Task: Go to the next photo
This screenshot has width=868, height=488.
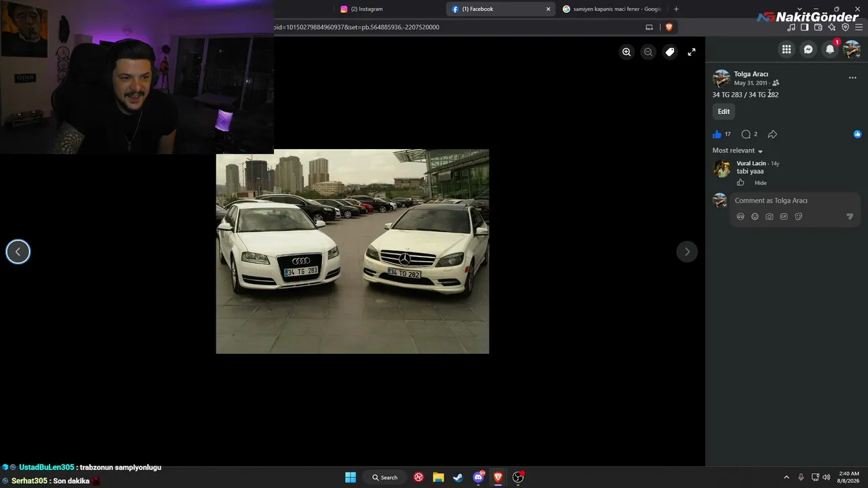Action: click(687, 251)
